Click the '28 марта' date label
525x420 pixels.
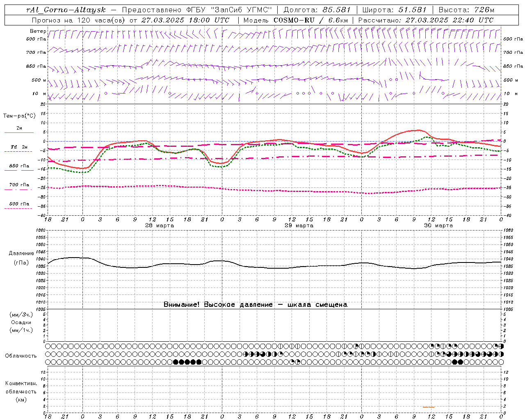click(x=160, y=226)
